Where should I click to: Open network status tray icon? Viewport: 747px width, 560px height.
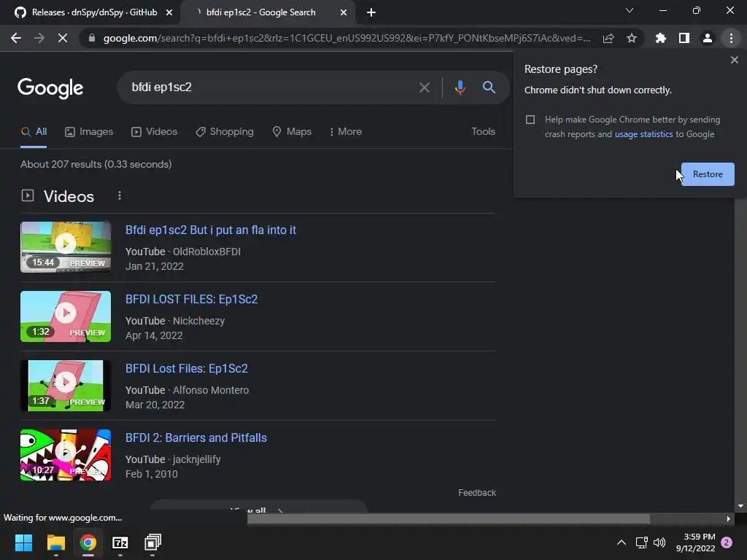pos(641,542)
